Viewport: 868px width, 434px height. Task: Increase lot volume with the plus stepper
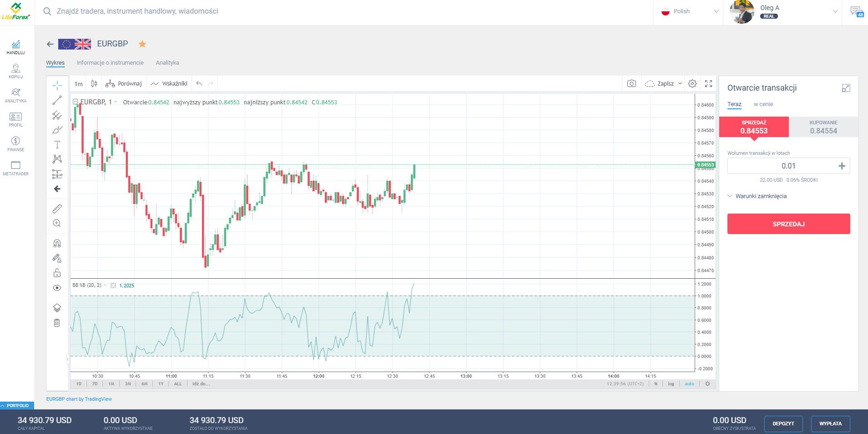click(x=842, y=165)
